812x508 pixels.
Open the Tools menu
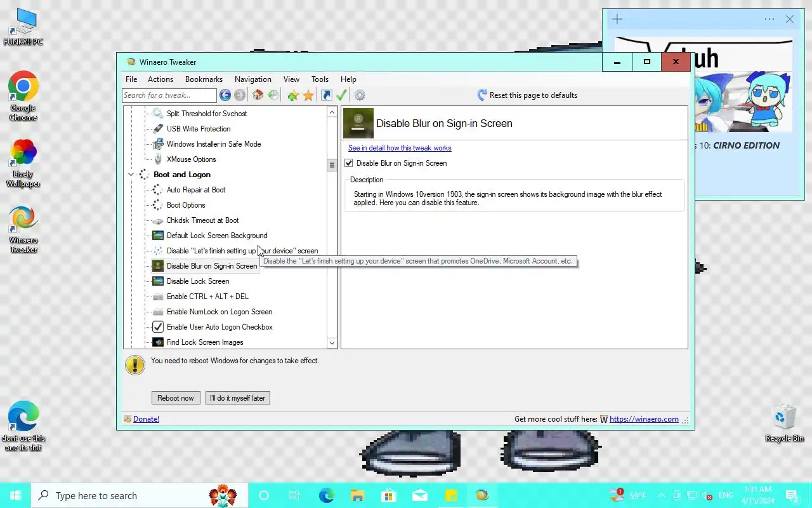[320, 79]
